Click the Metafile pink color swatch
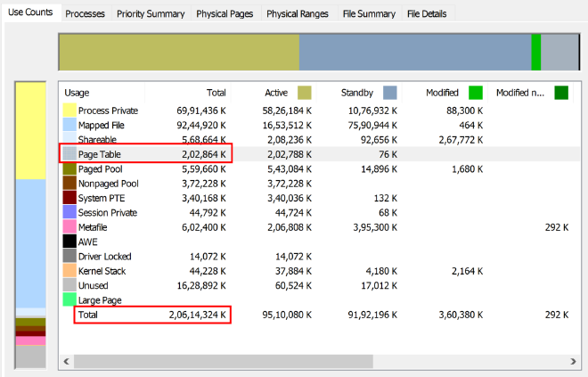This screenshot has height=377, width=588. pos(69,227)
